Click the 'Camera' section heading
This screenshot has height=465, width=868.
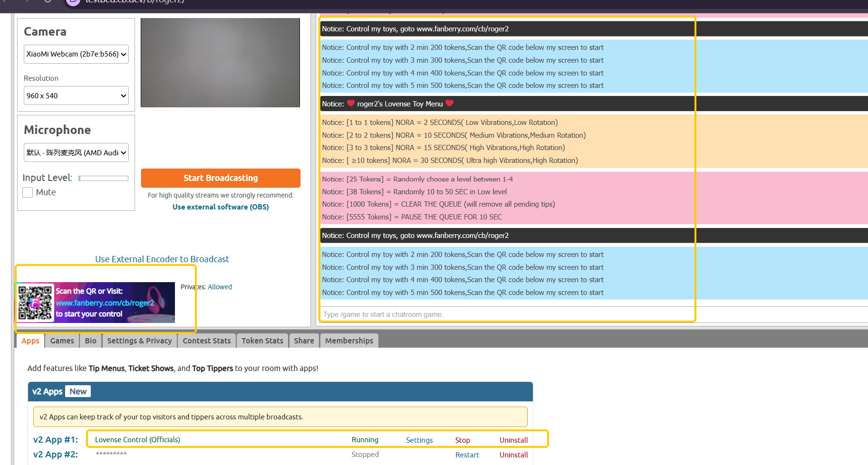45,32
